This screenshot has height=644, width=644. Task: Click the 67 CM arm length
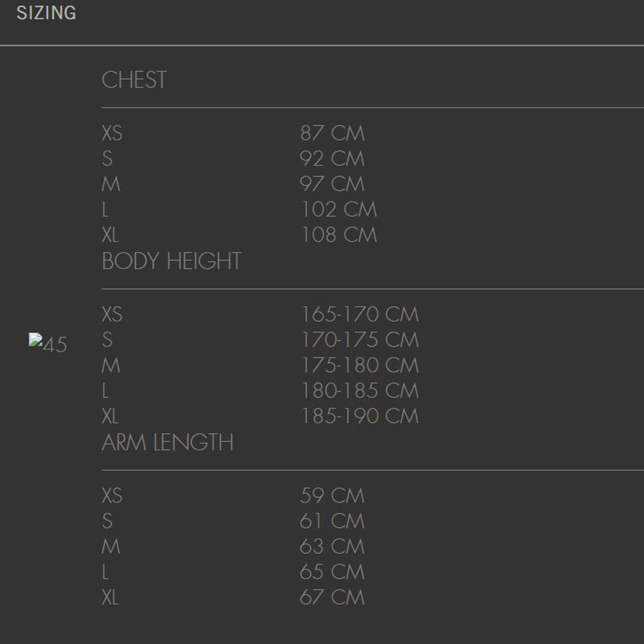pos(332,598)
